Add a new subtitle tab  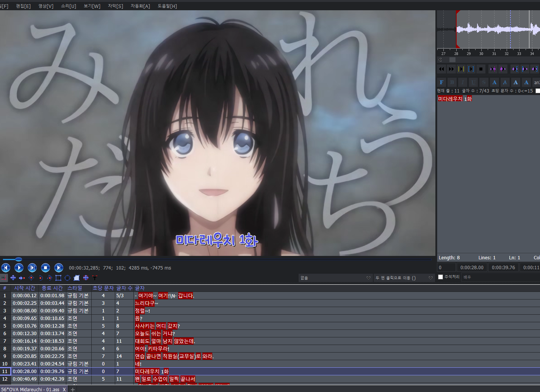coord(73,389)
